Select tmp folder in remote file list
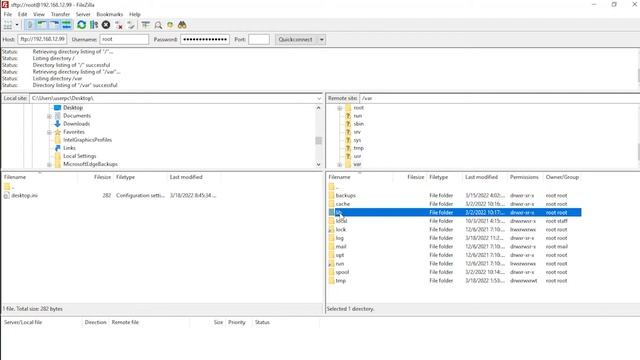This screenshot has width=640, height=360. point(340,281)
